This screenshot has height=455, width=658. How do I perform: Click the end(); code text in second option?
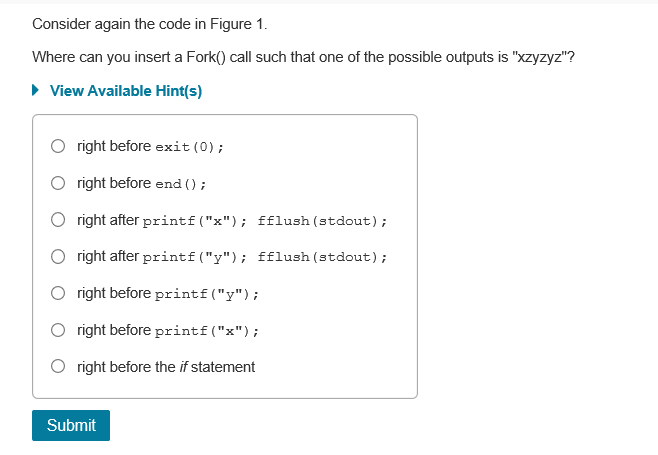[181, 184]
